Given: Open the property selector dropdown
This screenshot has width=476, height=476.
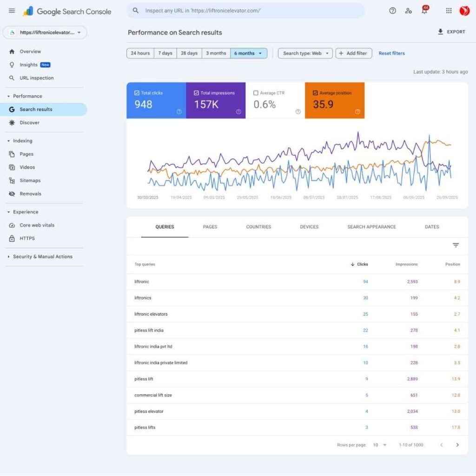Looking at the screenshot, I should 45,33.
